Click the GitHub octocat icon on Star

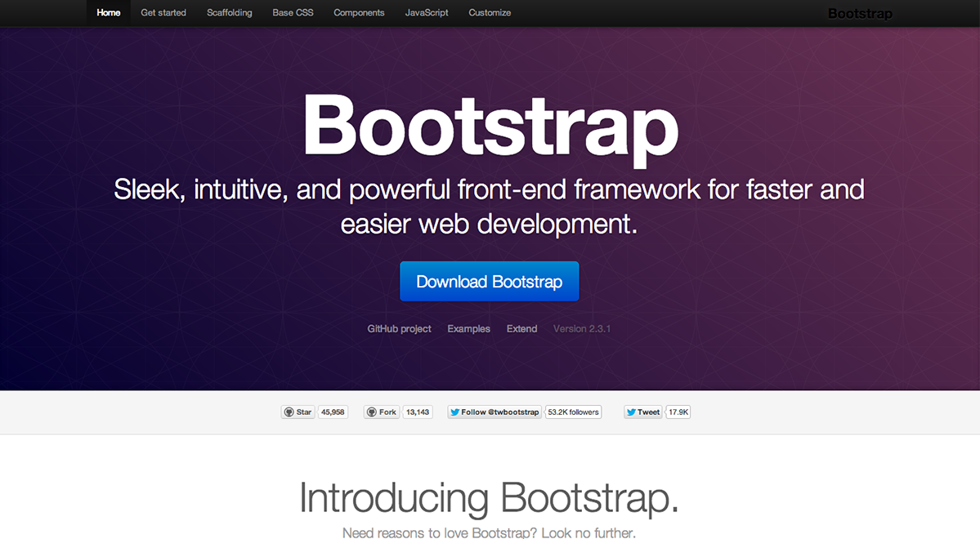click(x=289, y=412)
